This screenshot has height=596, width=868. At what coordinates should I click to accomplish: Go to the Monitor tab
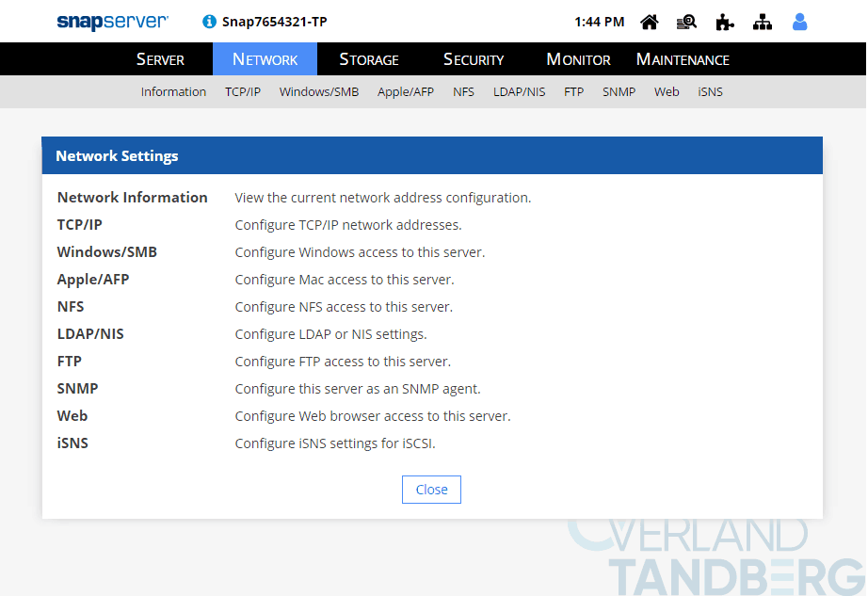[578, 59]
